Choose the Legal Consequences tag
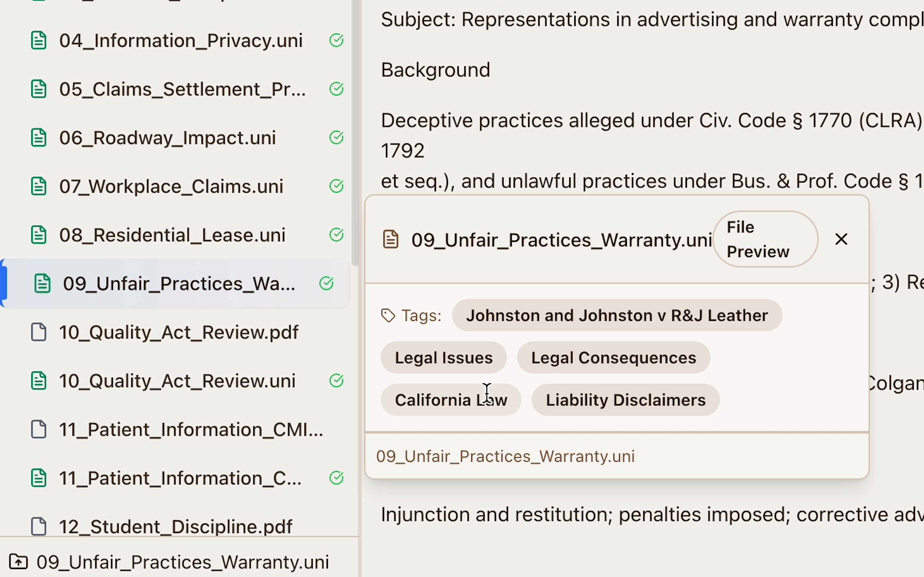The width and height of the screenshot is (924, 577). pyautogui.click(x=613, y=357)
